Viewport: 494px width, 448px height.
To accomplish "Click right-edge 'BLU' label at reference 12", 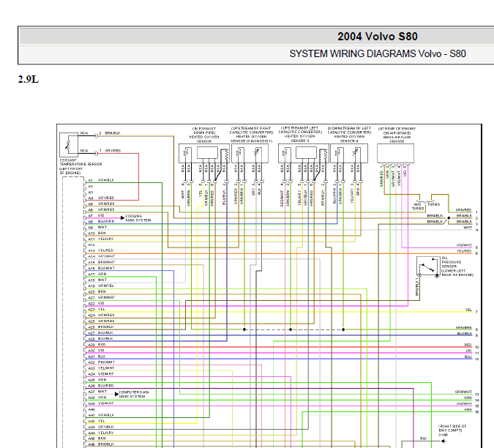I will click(x=468, y=356).
